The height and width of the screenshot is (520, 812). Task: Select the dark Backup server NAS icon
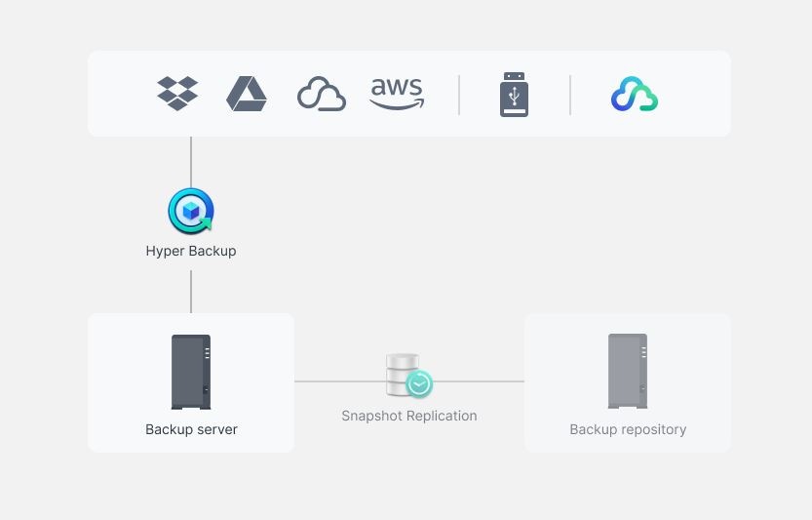tap(191, 372)
